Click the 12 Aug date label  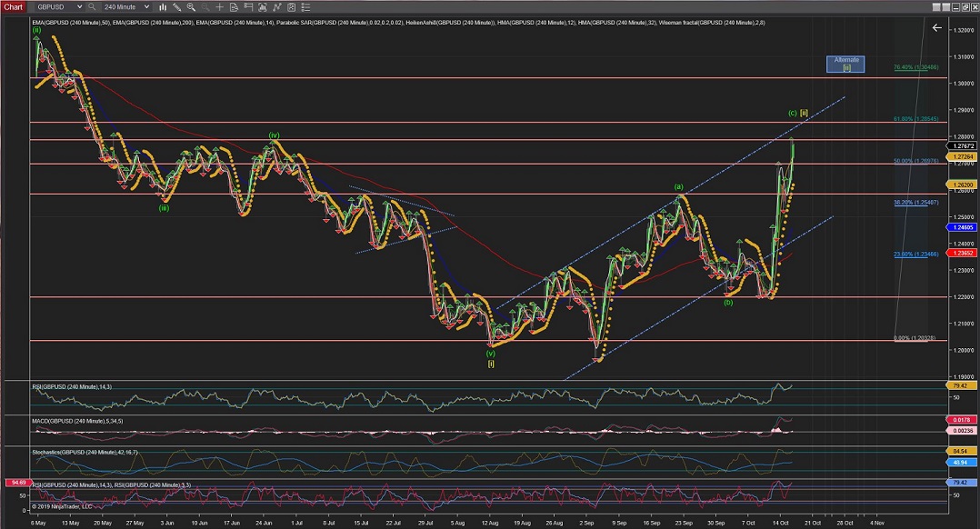tap(490, 523)
